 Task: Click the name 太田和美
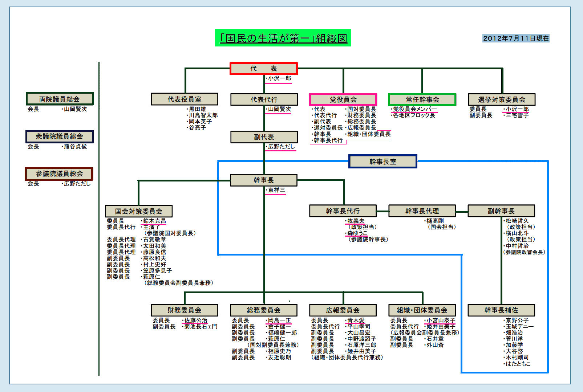point(154,246)
